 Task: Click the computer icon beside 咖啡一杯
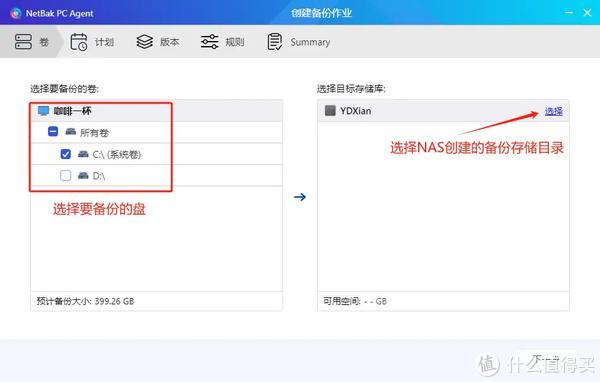pos(43,111)
